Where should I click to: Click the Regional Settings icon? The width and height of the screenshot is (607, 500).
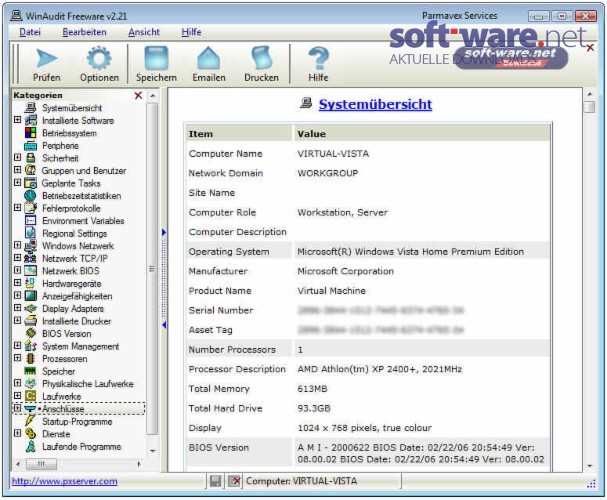30,233
